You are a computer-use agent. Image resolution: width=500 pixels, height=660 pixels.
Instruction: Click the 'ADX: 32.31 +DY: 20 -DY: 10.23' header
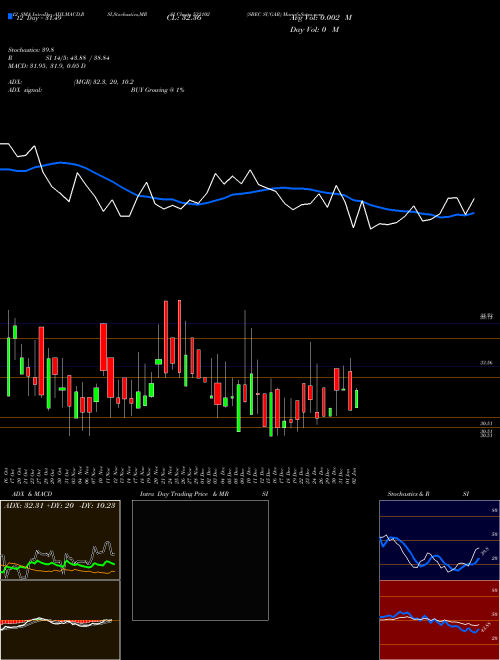60,505
